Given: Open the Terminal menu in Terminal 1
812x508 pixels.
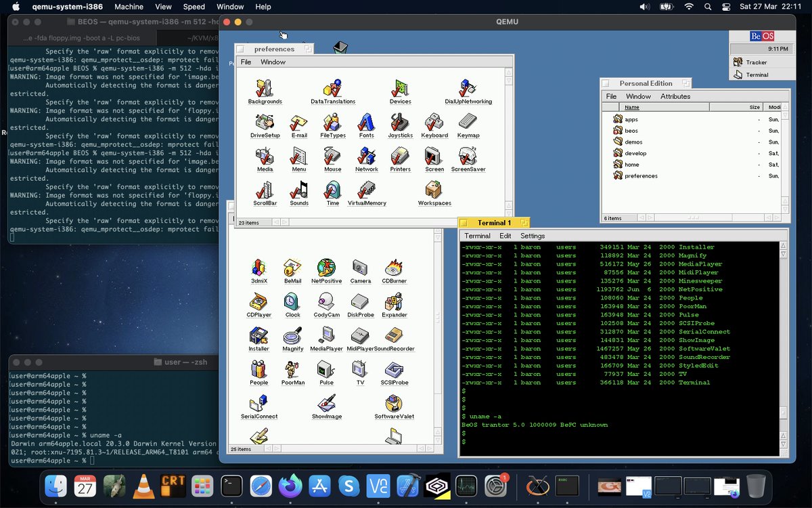Looking at the screenshot, I should click(477, 236).
